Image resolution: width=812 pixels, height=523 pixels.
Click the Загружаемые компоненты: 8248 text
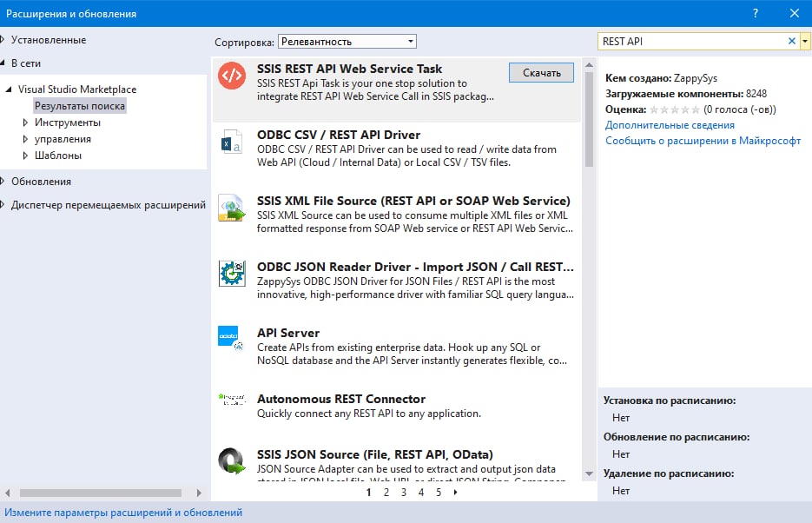coord(686,94)
